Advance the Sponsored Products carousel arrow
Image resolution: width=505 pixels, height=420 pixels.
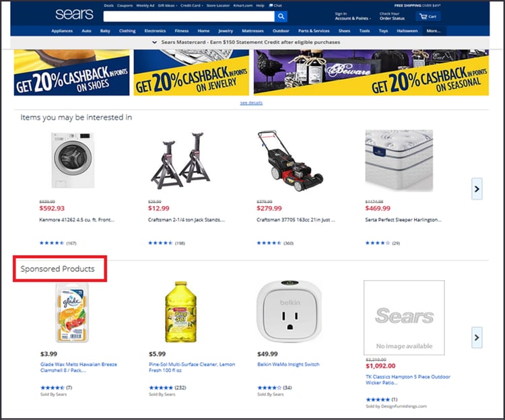[x=477, y=337]
